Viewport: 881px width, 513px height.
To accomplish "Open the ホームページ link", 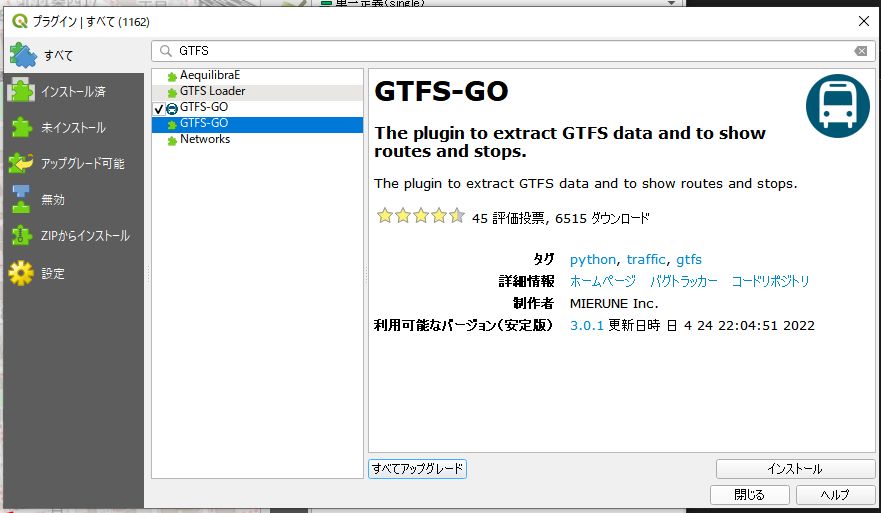I will click(603, 281).
